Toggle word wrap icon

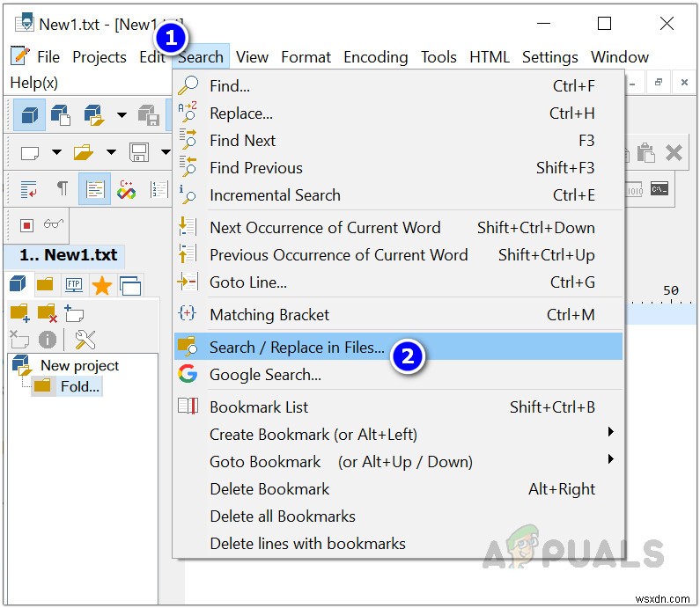[28, 189]
